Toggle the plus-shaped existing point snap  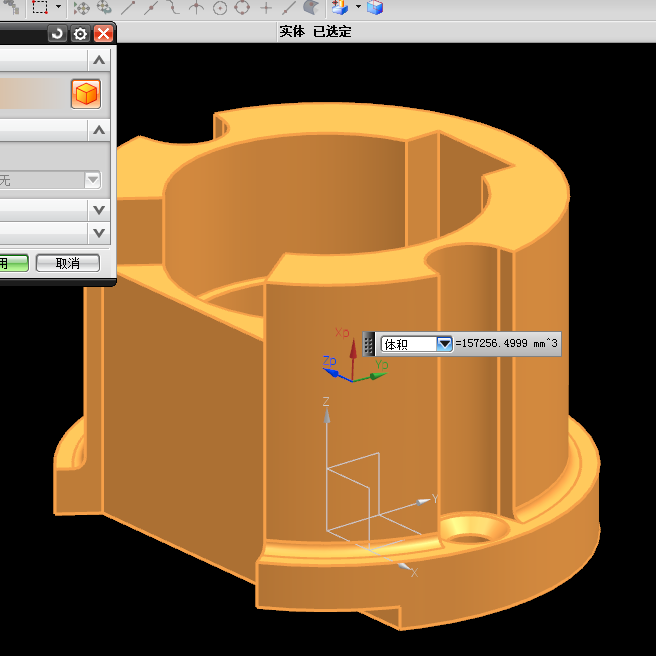click(x=266, y=8)
